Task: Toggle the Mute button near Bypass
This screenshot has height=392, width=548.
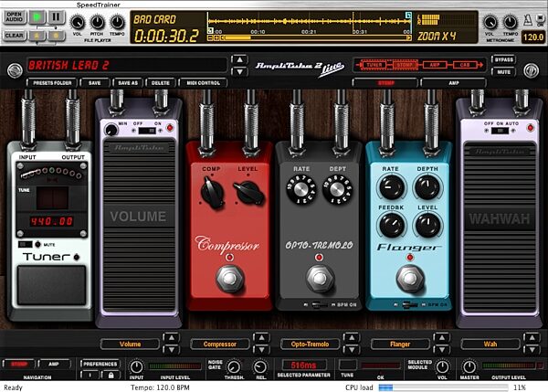Action: tap(503, 71)
